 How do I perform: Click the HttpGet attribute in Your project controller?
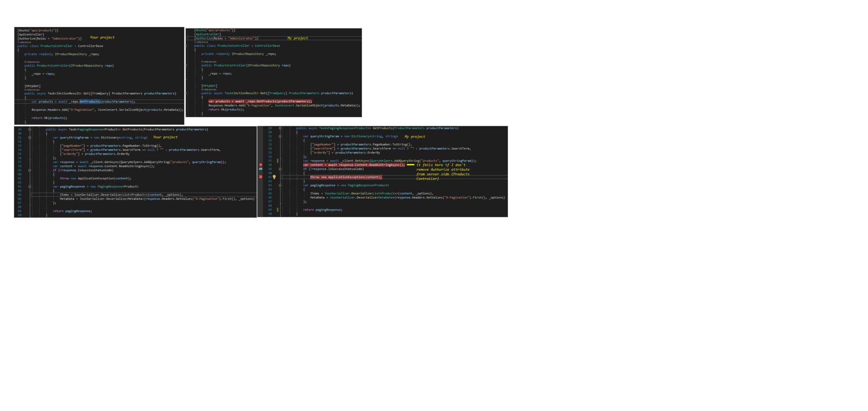[33, 86]
